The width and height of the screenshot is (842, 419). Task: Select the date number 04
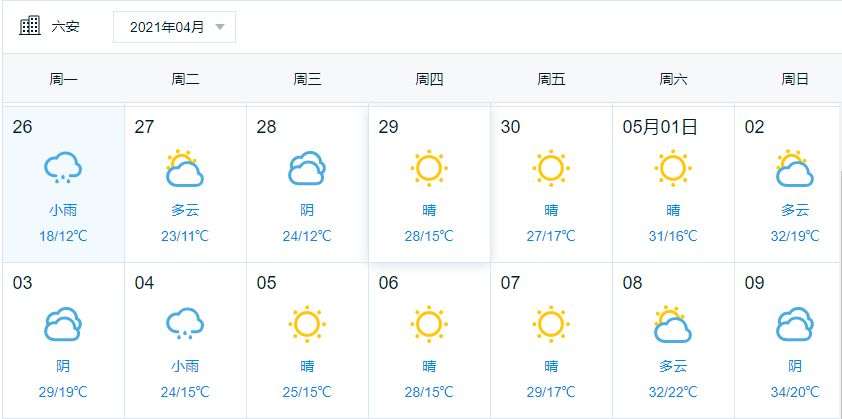pos(144,283)
